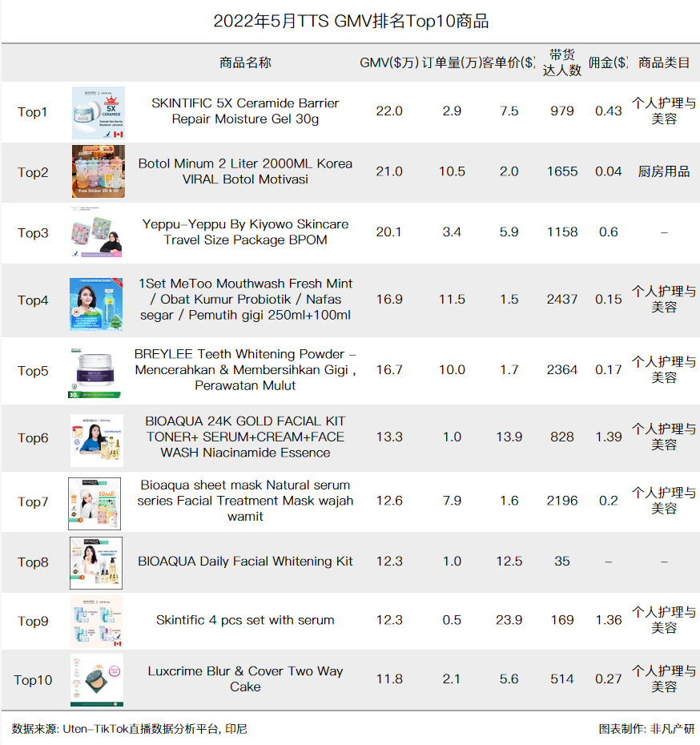This screenshot has height=745, width=700.
Task: Click 'Skintific 4 pcs set with serum' name
Action: click(x=245, y=620)
